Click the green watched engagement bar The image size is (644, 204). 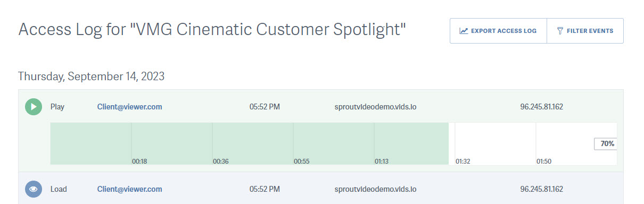[250, 143]
